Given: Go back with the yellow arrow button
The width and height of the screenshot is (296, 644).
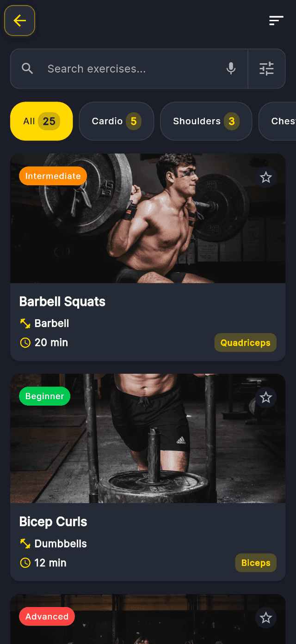Looking at the screenshot, I should tap(19, 20).
